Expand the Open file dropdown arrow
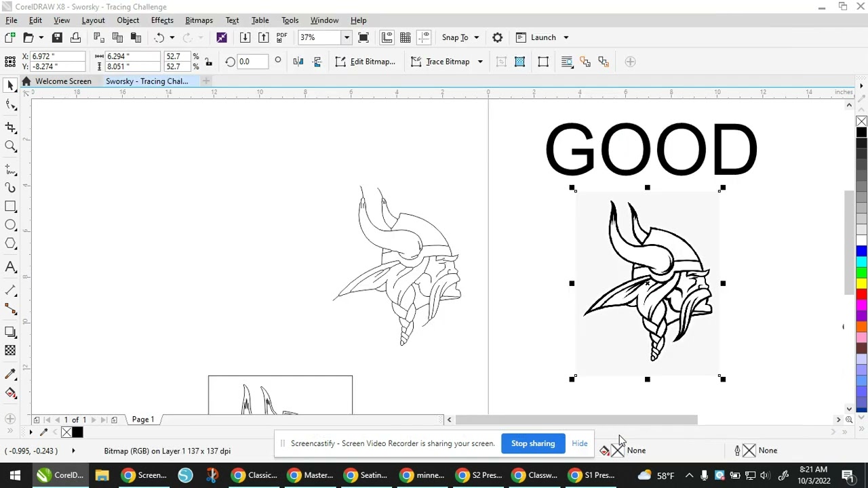Image resolution: width=868 pixels, height=488 pixels. click(41, 37)
